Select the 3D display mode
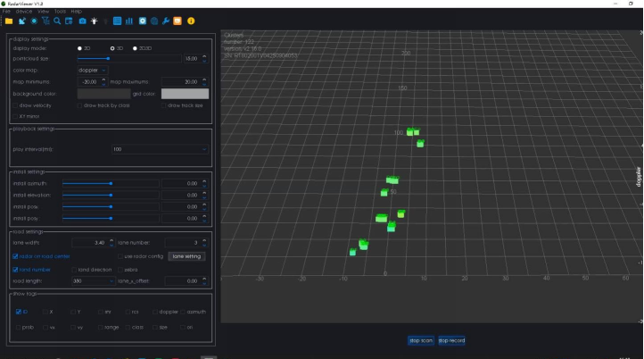The width and height of the screenshot is (644, 359). [x=112, y=48]
